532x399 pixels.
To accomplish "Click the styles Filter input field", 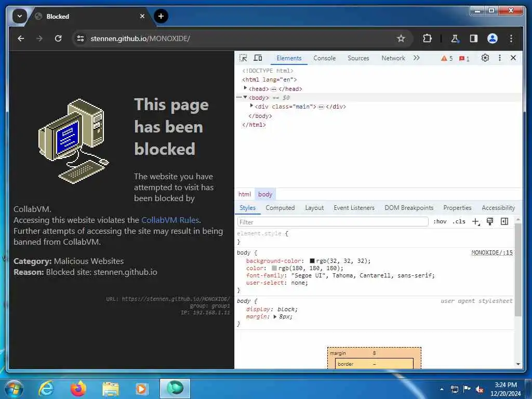I will pos(333,222).
